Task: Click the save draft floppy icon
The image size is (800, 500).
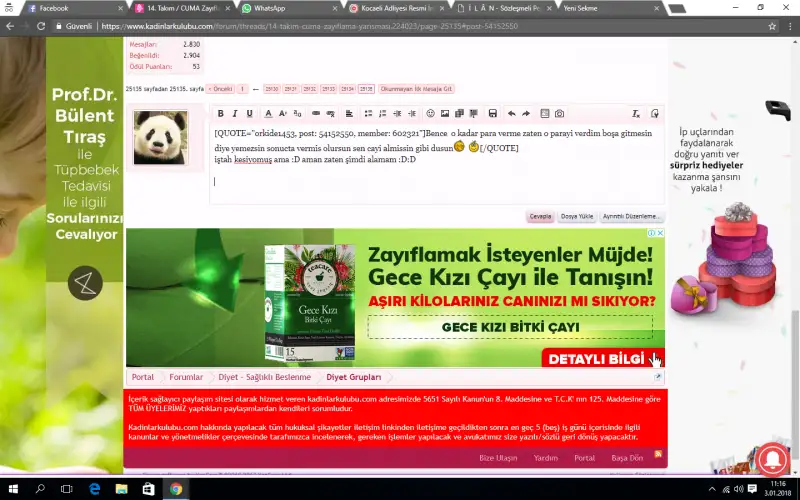Action: point(492,114)
